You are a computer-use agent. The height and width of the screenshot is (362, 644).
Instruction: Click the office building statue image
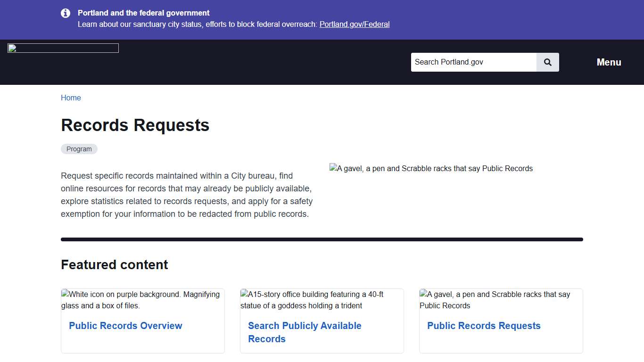pyautogui.click(x=322, y=300)
